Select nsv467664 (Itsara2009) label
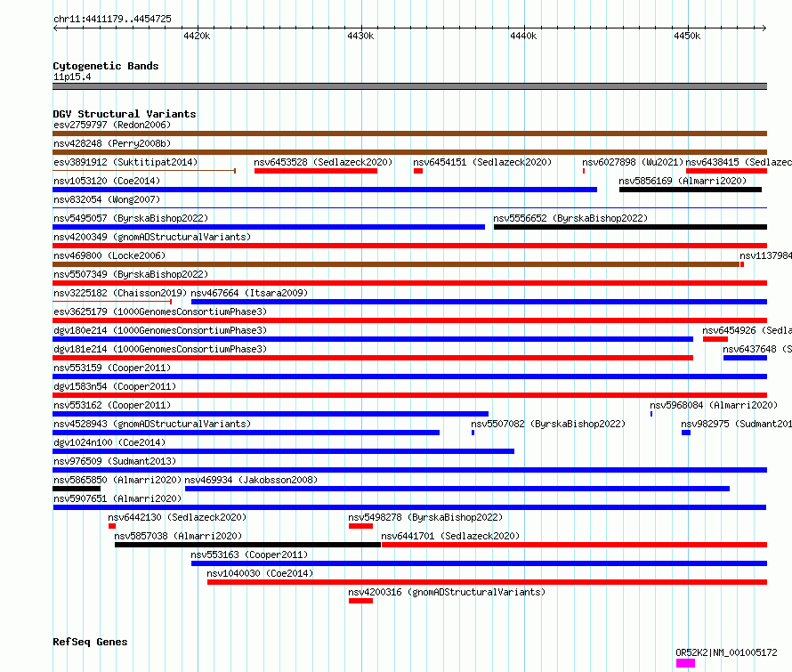 pos(249,293)
